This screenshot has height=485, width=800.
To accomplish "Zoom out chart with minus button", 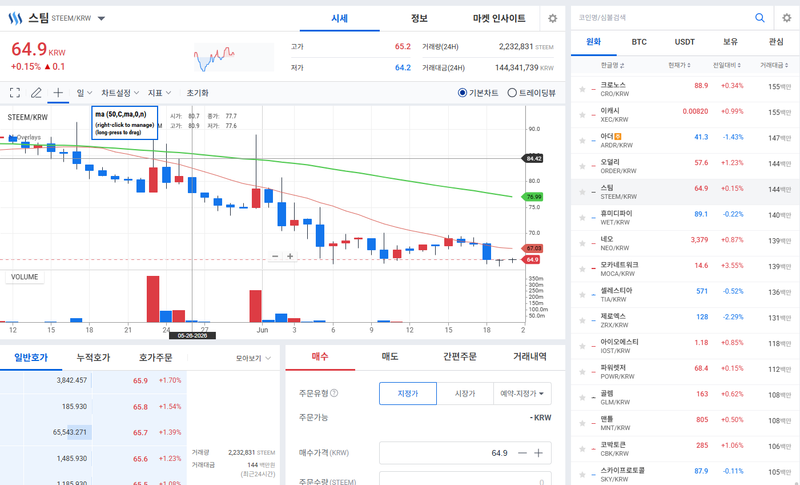I will [x=275, y=257].
